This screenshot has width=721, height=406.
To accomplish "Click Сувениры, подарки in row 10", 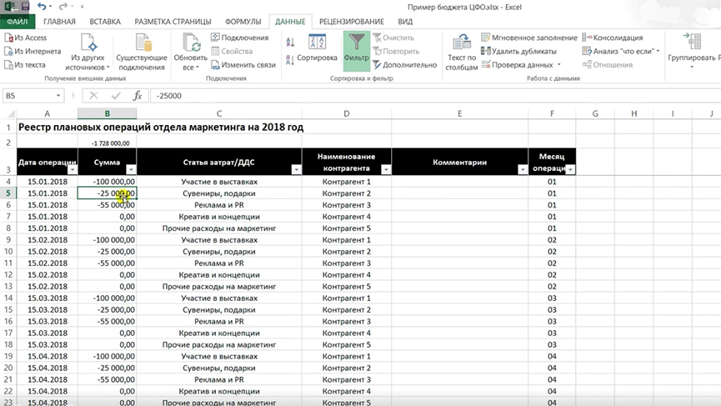I will [219, 252].
